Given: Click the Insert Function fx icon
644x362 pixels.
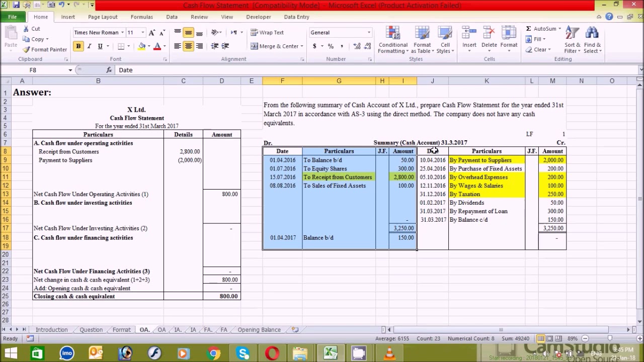Looking at the screenshot, I should point(109,70).
